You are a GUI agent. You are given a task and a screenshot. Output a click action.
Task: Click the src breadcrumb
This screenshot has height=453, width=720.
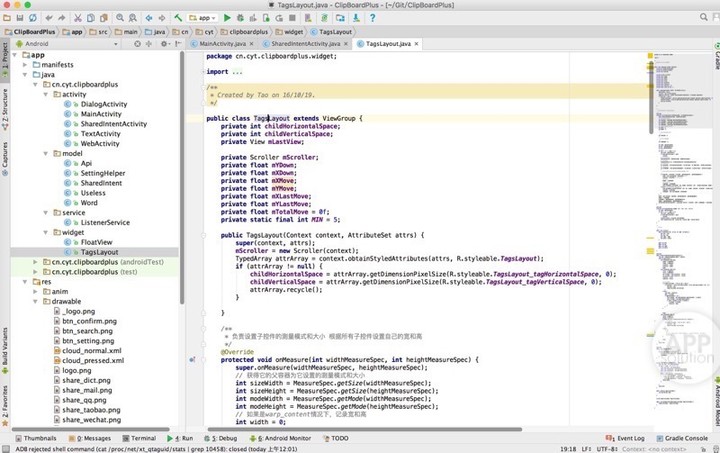coord(98,32)
